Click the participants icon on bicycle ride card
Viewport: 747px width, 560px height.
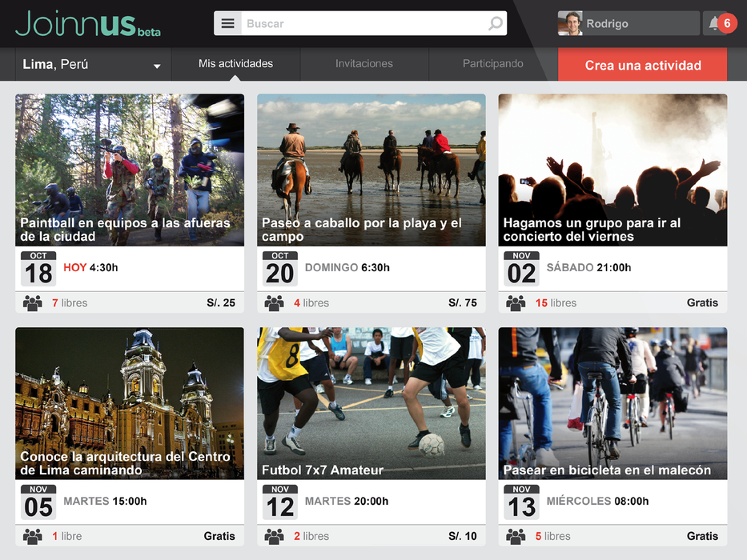[x=516, y=536]
